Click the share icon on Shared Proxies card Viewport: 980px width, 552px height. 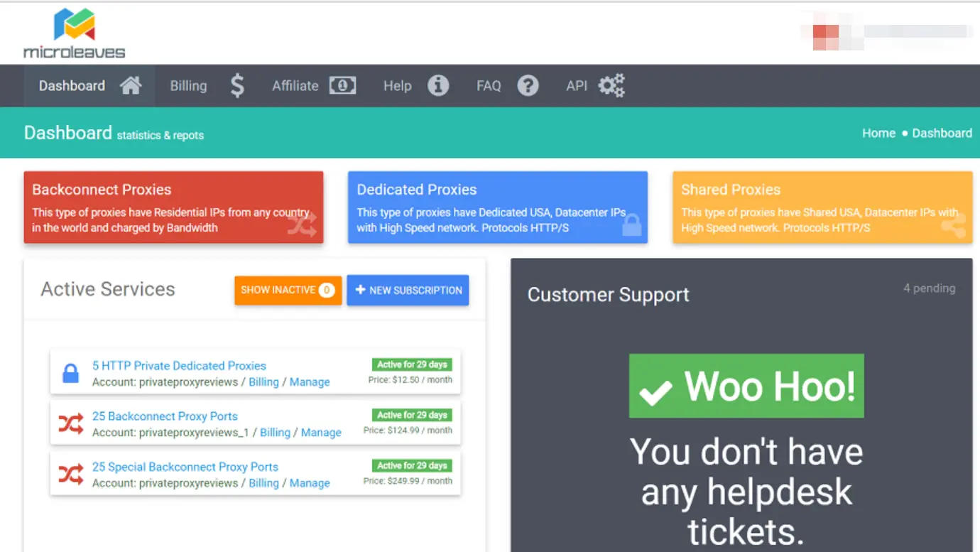click(x=954, y=226)
